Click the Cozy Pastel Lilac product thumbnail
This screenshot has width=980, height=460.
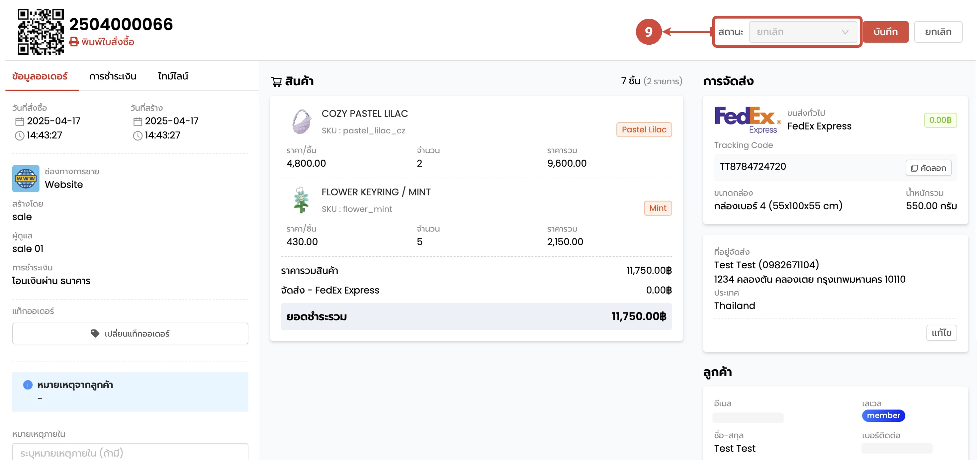[x=301, y=121]
